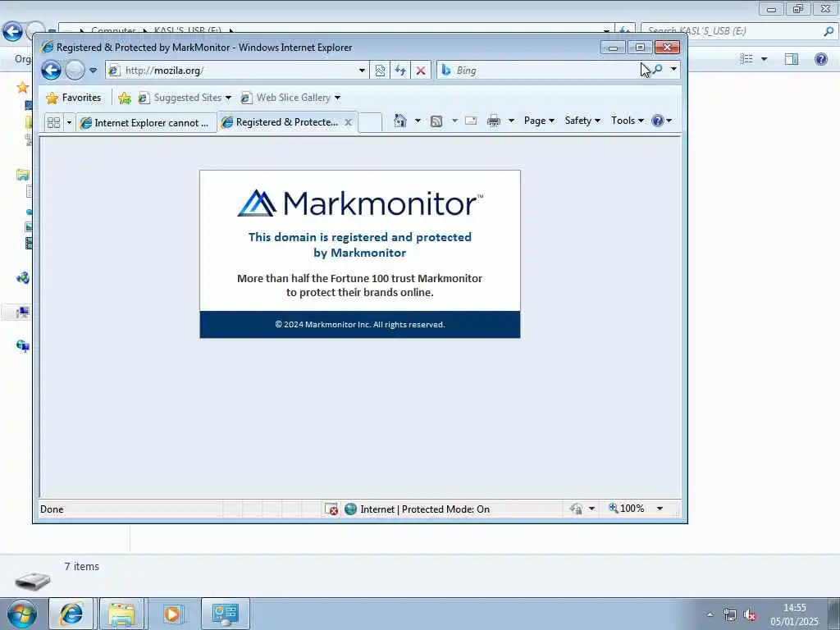Viewport: 840px width, 630px height.
Task: Click the network tray icon
Action: [729, 614]
